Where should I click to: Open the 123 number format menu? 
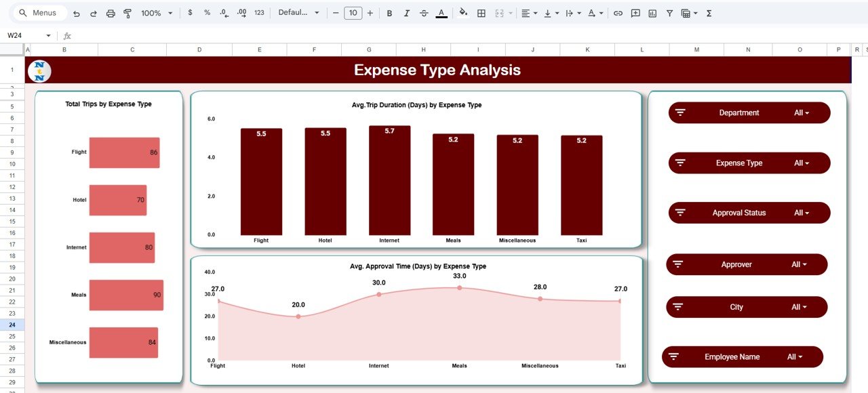tap(258, 13)
